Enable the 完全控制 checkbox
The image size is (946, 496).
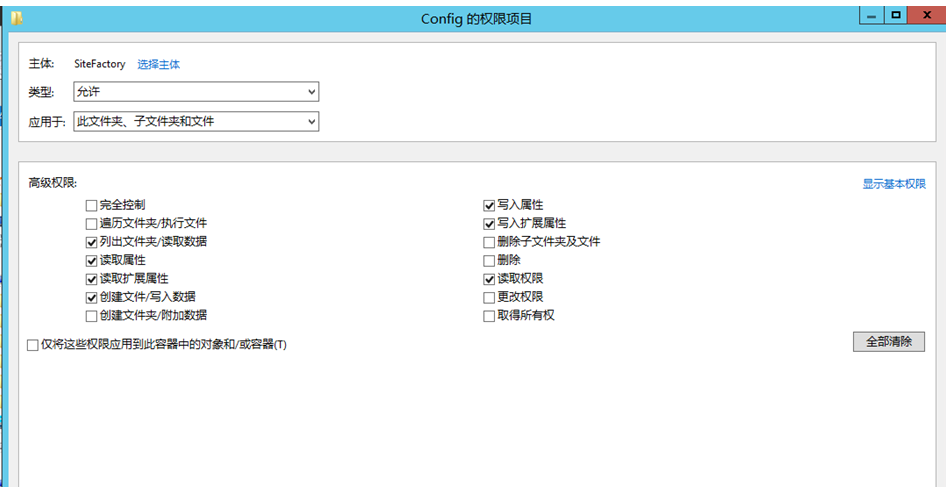click(x=92, y=205)
